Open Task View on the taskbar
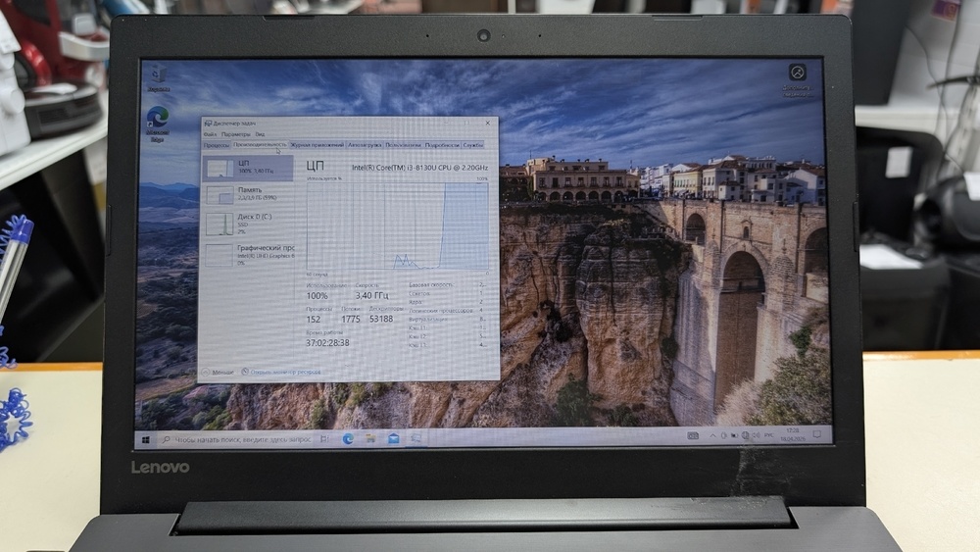Viewport: 980px width, 552px height. click(x=324, y=439)
